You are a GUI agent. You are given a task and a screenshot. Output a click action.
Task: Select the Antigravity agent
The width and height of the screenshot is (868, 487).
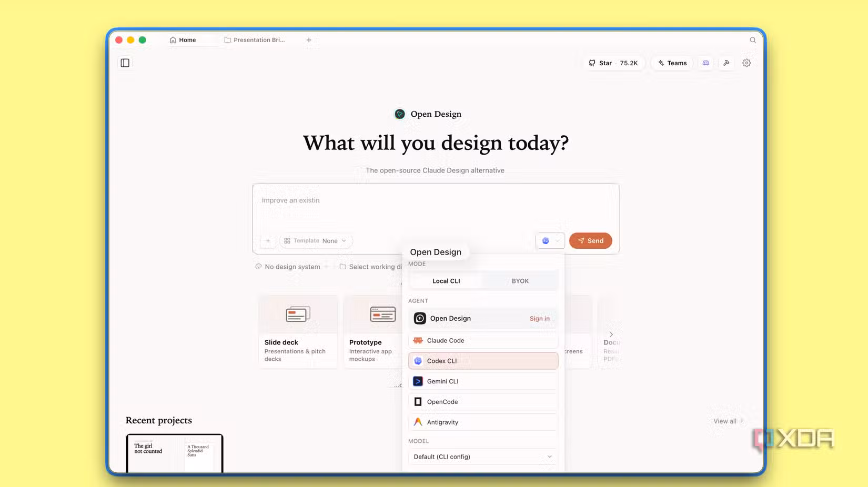tap(482, 422)
